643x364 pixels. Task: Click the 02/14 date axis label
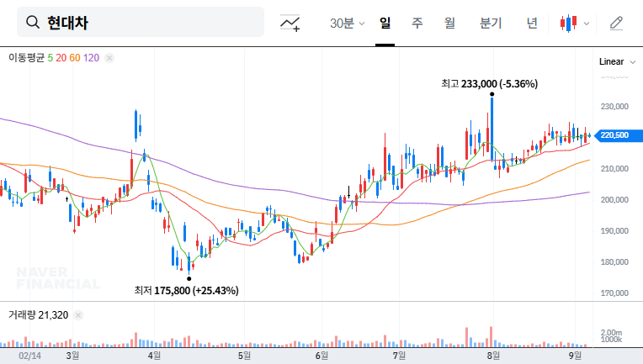[x=30, y=356]
